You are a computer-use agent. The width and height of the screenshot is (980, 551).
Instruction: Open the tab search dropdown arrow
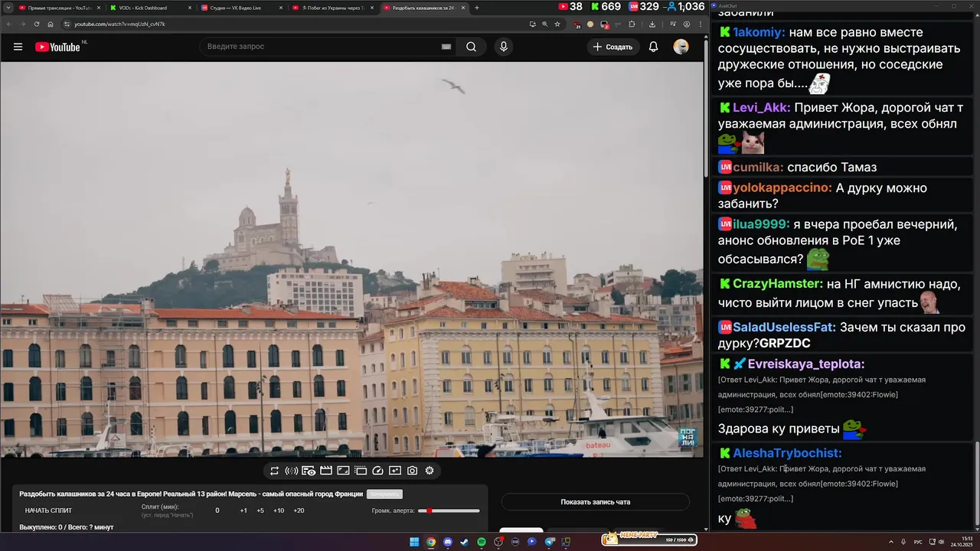(x=8, y=8)
